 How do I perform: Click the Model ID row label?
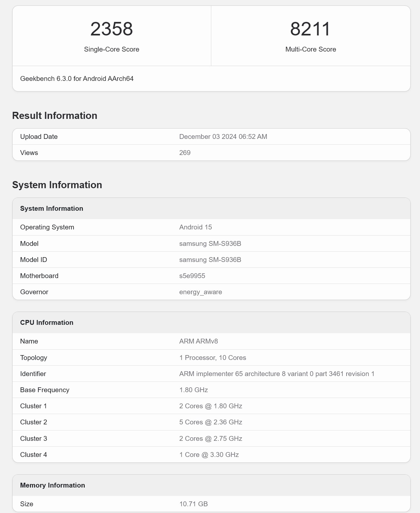tap(33, 260)
